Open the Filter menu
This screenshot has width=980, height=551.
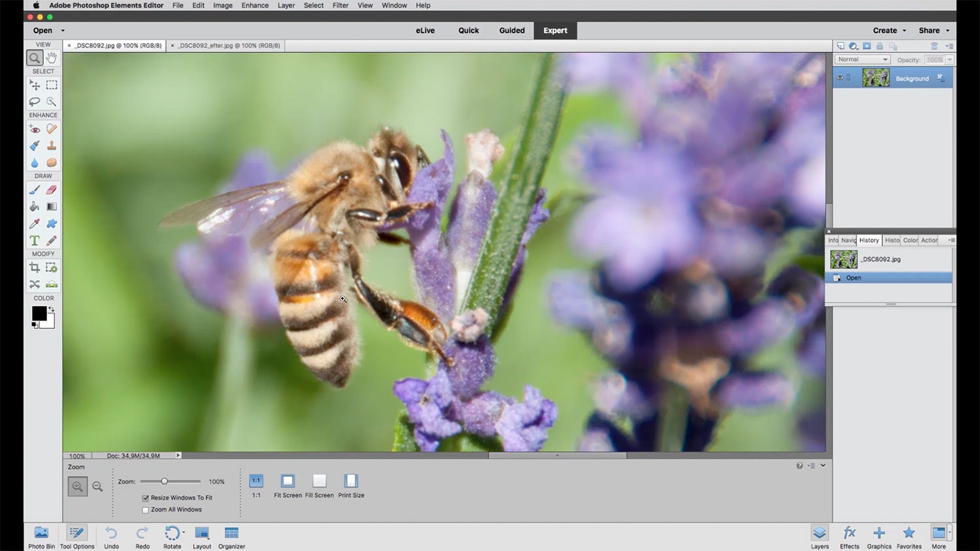pyautogui.click(x=340, y=5)
